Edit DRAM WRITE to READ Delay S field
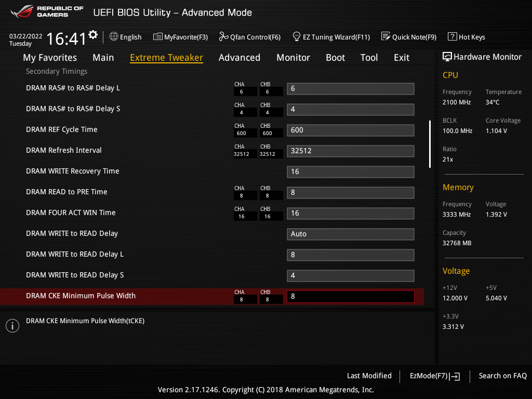 click(351, 275)
